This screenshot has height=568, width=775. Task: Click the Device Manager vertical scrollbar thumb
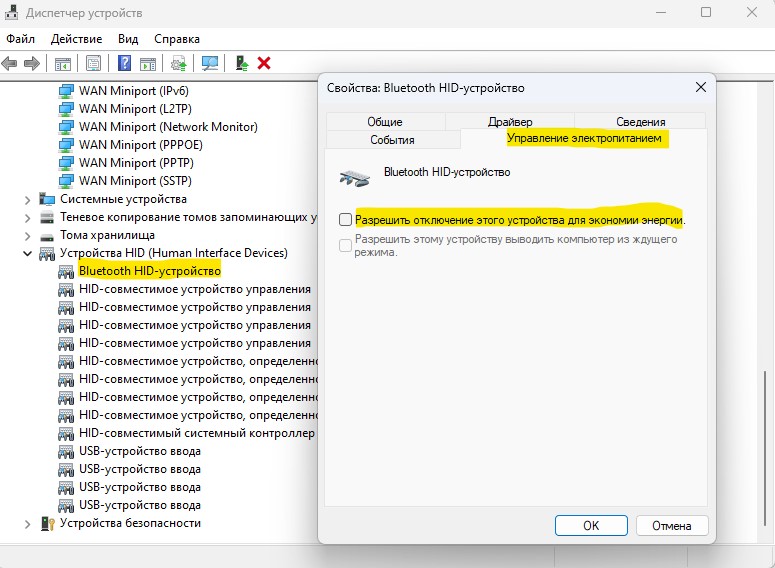765,448
